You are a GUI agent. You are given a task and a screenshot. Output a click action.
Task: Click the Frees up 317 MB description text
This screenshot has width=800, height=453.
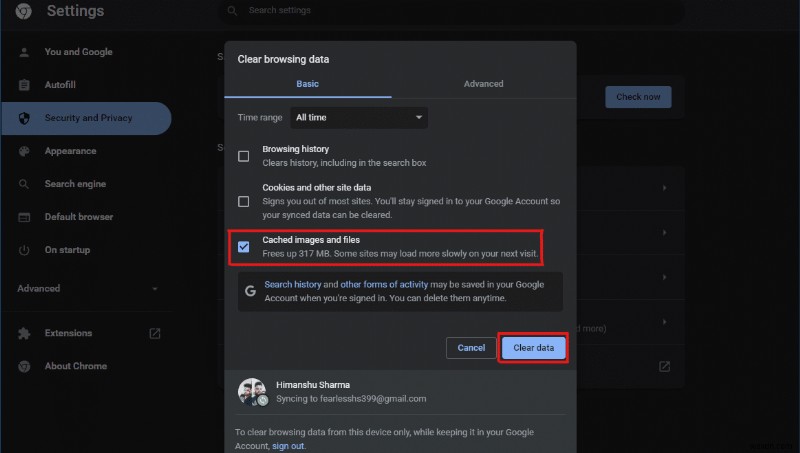point(400,254)
